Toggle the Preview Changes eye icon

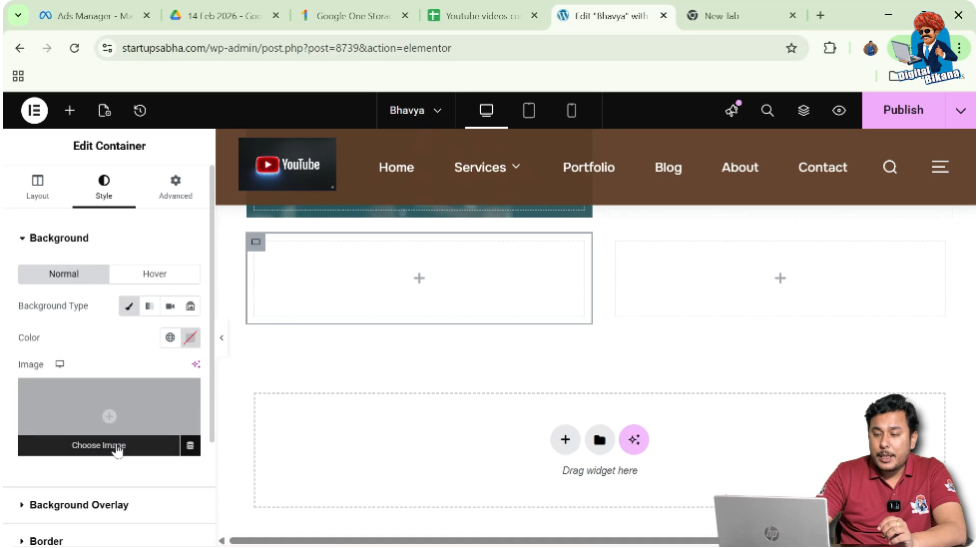click(839, 111)
